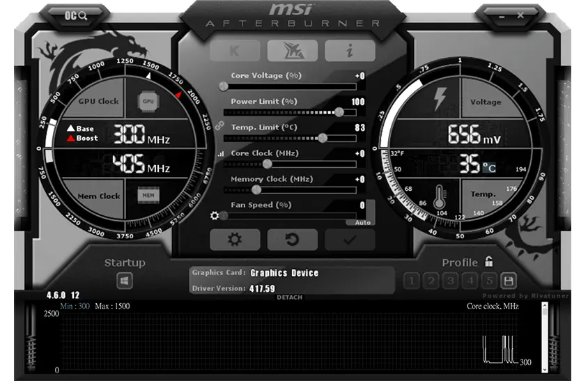Click the 4.6.0 12 version number
Image resolution: width=588 pixels, height=381 pixels.
tap(63, 295)
